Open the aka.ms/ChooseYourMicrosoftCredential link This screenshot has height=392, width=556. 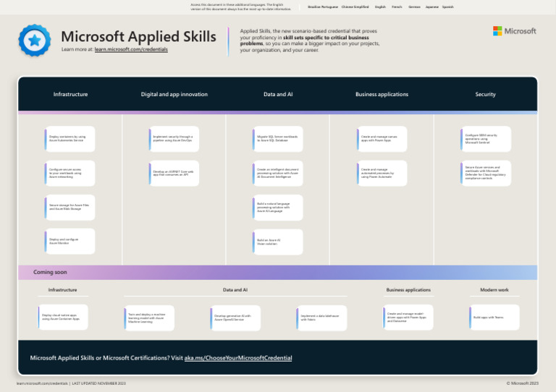(238, 358)
